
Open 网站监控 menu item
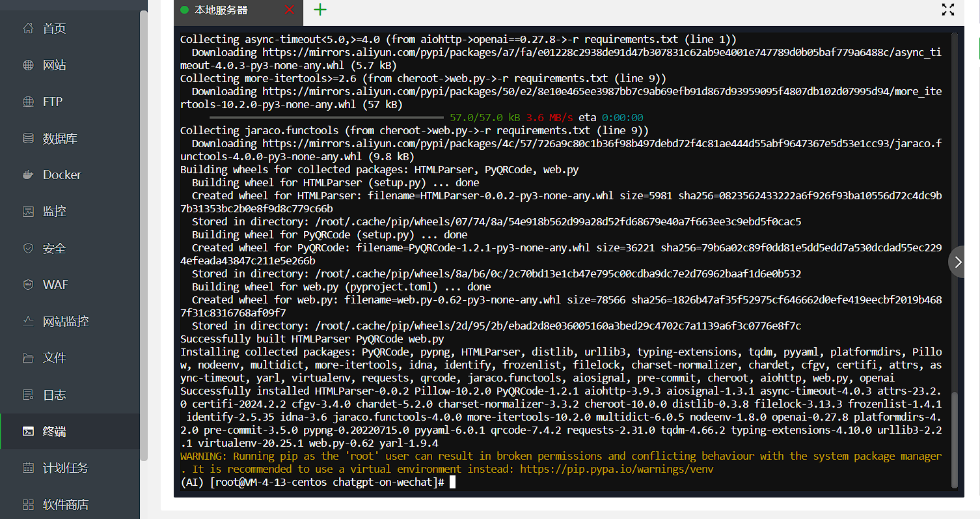(x=70, y=321)
